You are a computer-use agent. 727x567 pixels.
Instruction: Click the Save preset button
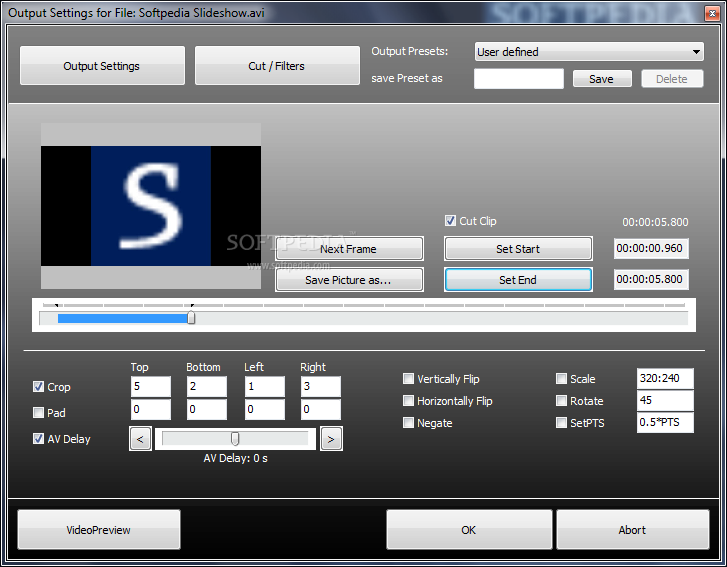coord(602,79)
